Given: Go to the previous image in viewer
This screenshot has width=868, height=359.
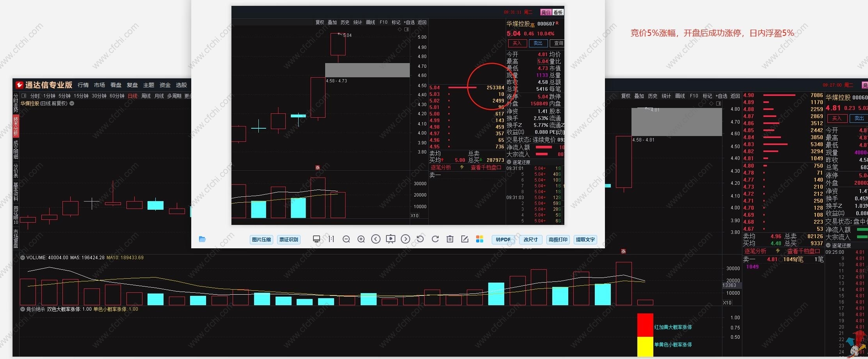Looking at the screenshot, I should 376,239.
